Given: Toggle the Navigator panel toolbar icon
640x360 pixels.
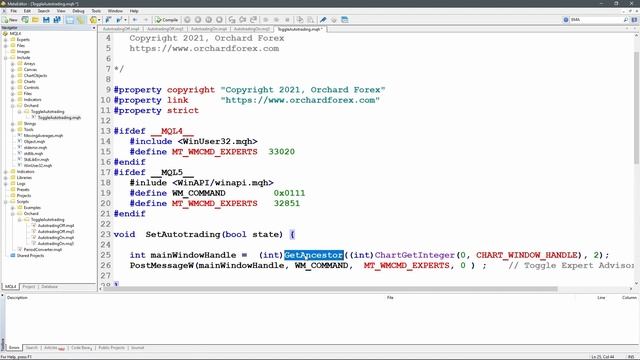Looking at the screenshot, I should (70, 20).
